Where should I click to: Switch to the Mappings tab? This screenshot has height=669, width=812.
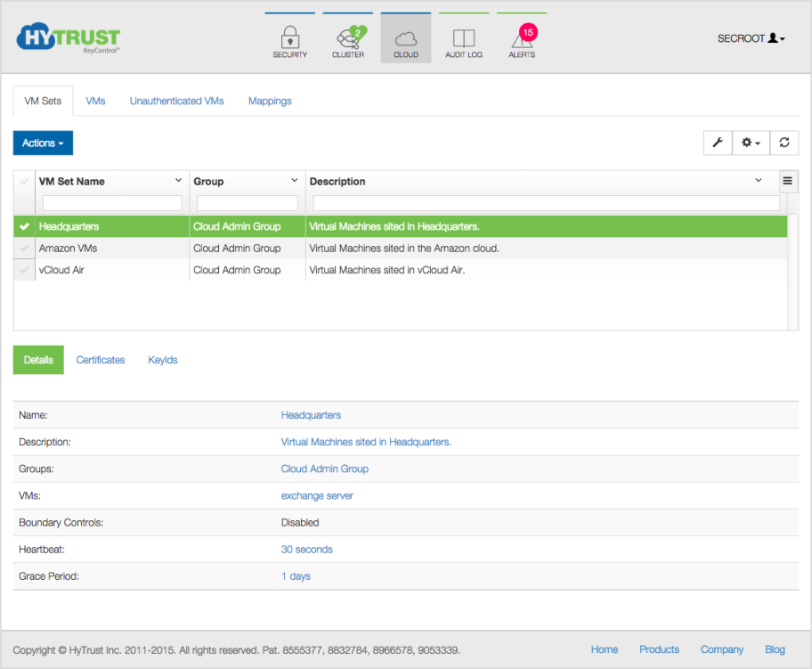[x=270, y=101]
